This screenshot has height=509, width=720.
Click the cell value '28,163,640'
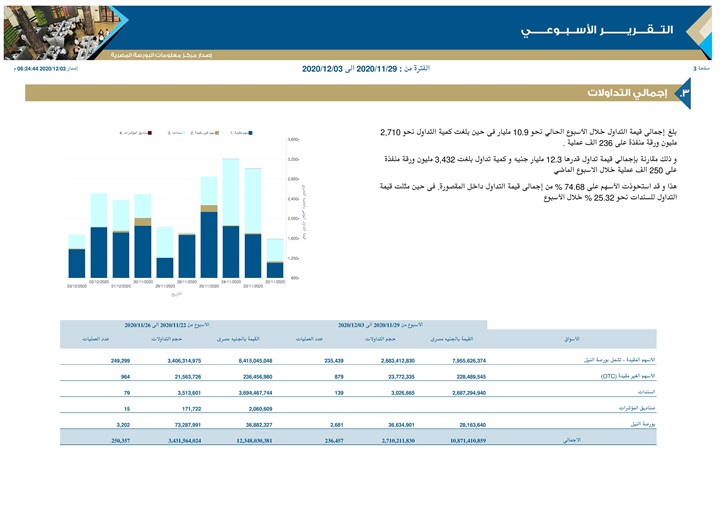tap(473, 425)
